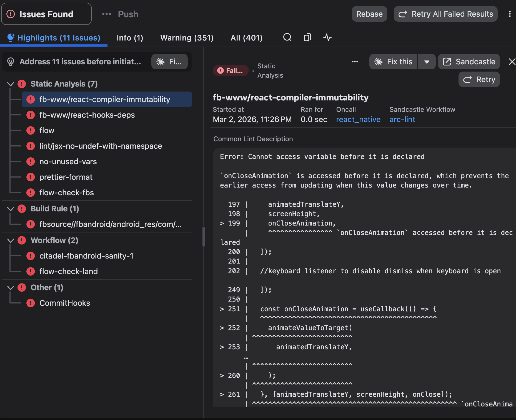Screen dimensions: 516x420
Task: Switch to the Warning (351) tab
Action: (x=187, y=38)
